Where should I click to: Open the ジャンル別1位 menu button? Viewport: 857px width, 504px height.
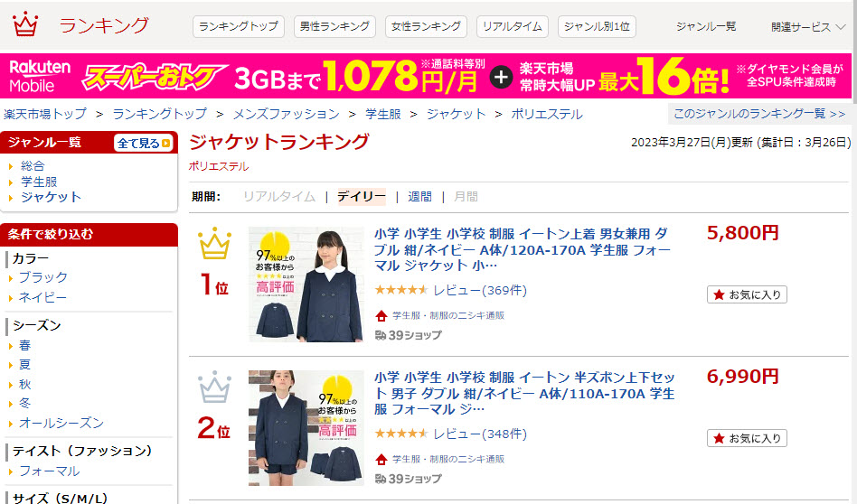click(597, 26)
